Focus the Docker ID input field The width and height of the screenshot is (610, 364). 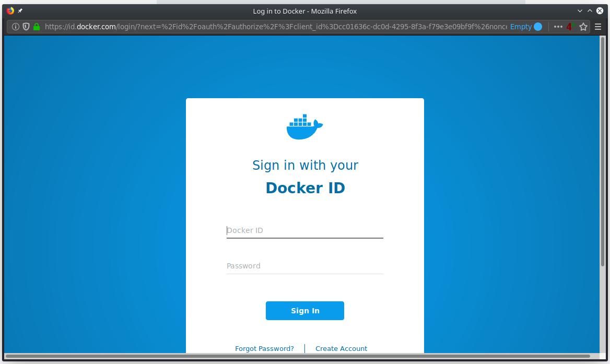click(304, 230)
